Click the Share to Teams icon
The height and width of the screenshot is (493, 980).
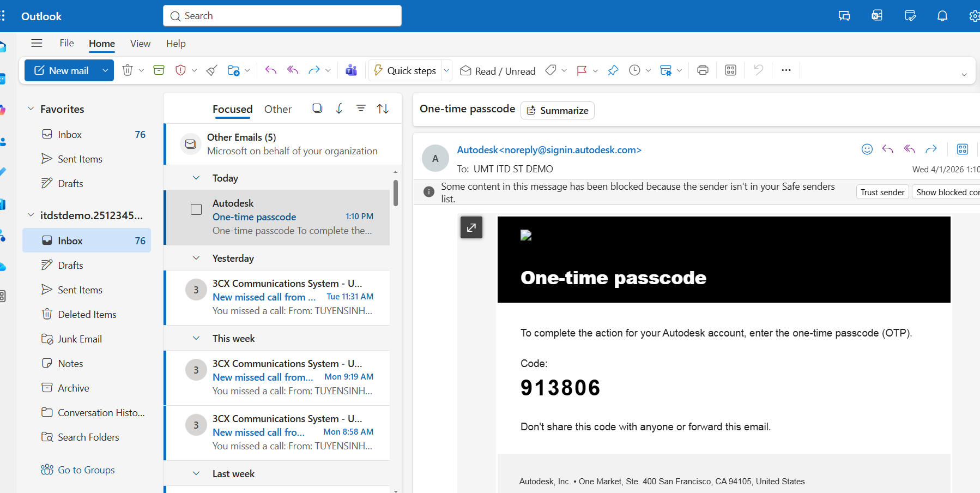(x=352, y=70)
